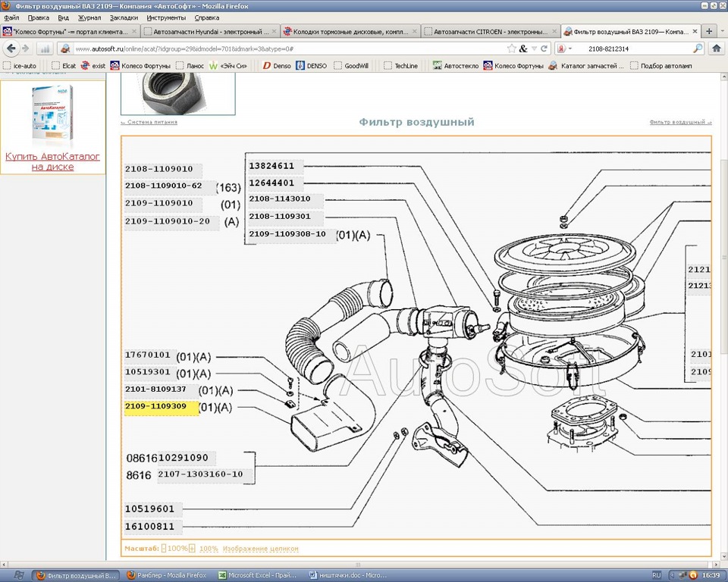The height and width of the screenshot is (582, 728).
Task: Click the hex nut product thumbnail
Action: 177,93
